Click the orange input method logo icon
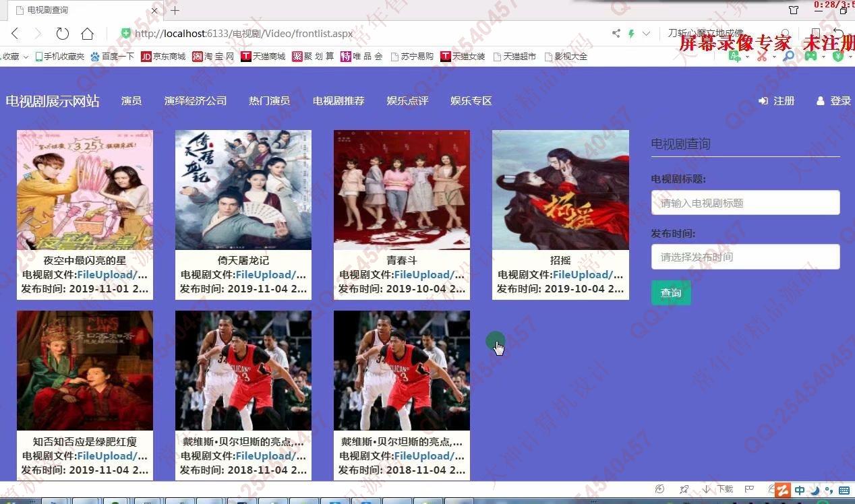The width and height of the screenshot is (855, 504). pyautogui.click(x=783, y=491)
